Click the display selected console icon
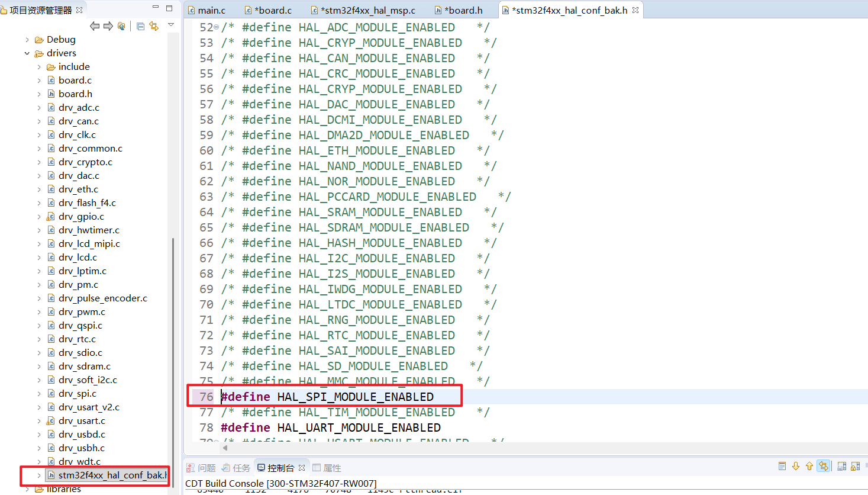 (x=842, y=467)
